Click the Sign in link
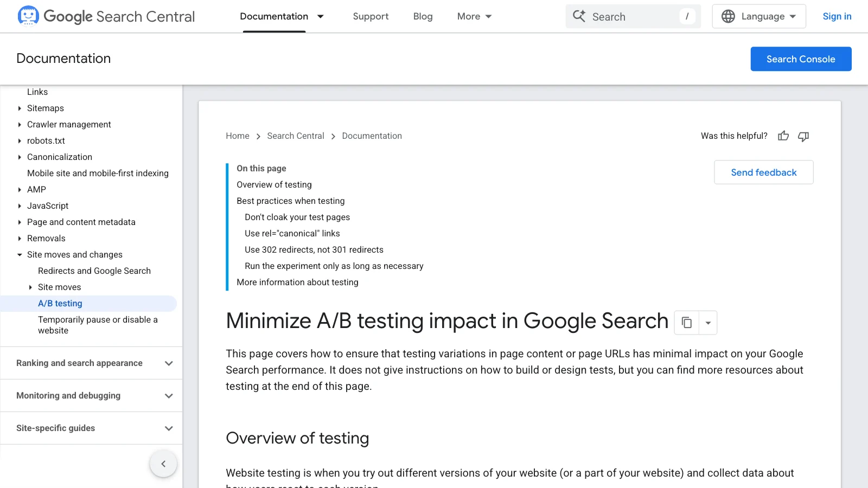 [x=837, y=16]
